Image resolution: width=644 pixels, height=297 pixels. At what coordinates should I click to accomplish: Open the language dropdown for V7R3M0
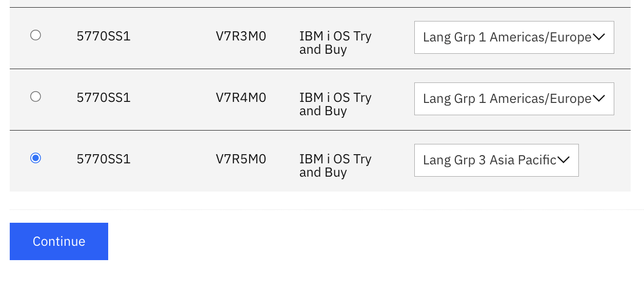tap(514, 37)
